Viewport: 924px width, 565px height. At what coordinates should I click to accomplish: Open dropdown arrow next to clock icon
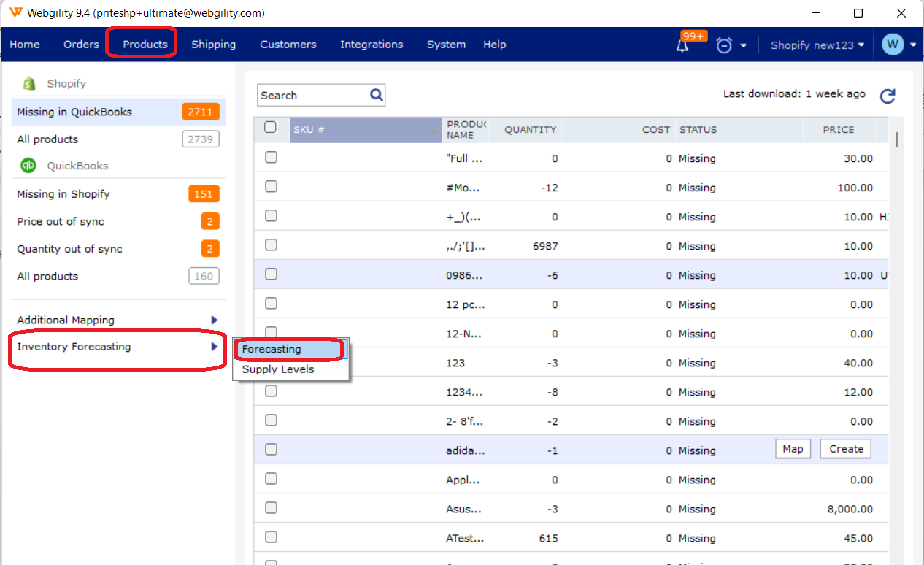[744, 45]
